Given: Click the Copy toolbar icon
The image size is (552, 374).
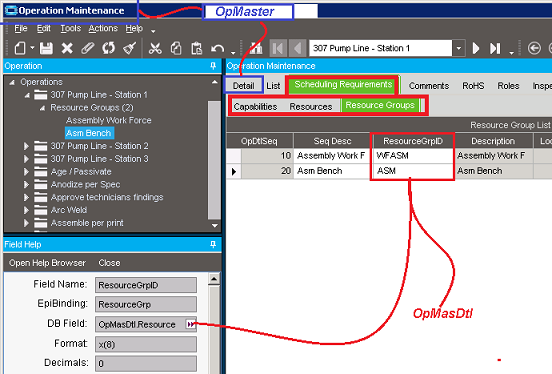Looking at the screenshot, I should point(176,48).
